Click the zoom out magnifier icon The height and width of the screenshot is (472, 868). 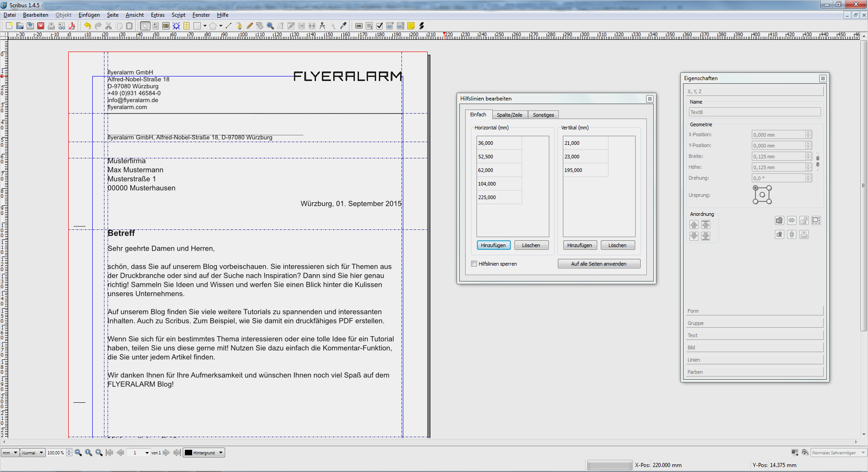point(78,453)
